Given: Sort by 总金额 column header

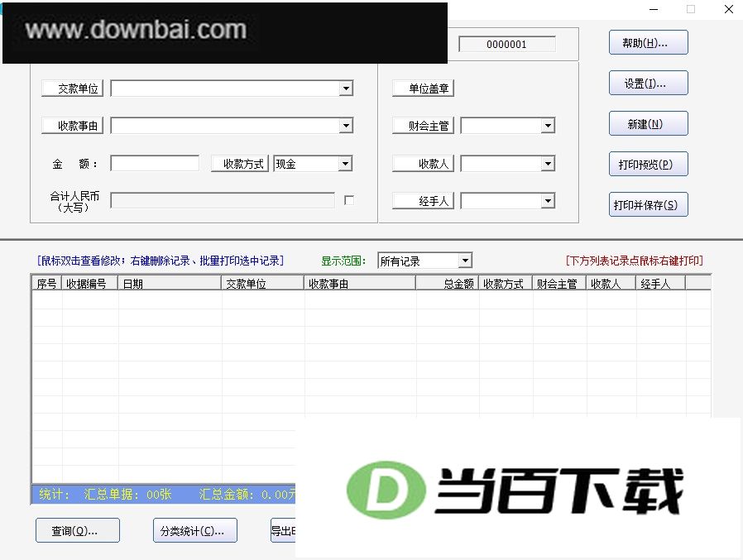Looking at the screenshot, I should [447, 284].
